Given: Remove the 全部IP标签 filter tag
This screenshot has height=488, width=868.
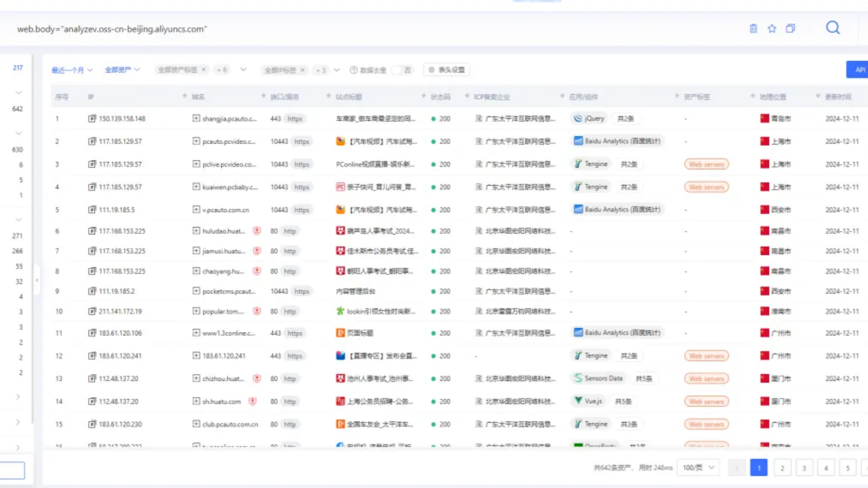Looking at the screenshot, I should [302, 70].
